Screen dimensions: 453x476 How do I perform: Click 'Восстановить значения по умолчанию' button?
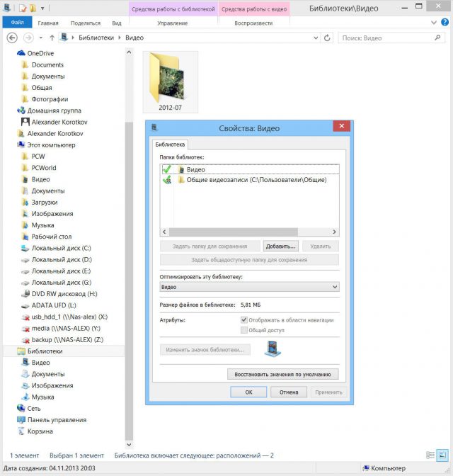pyautogui.click(x=282, y=374)
